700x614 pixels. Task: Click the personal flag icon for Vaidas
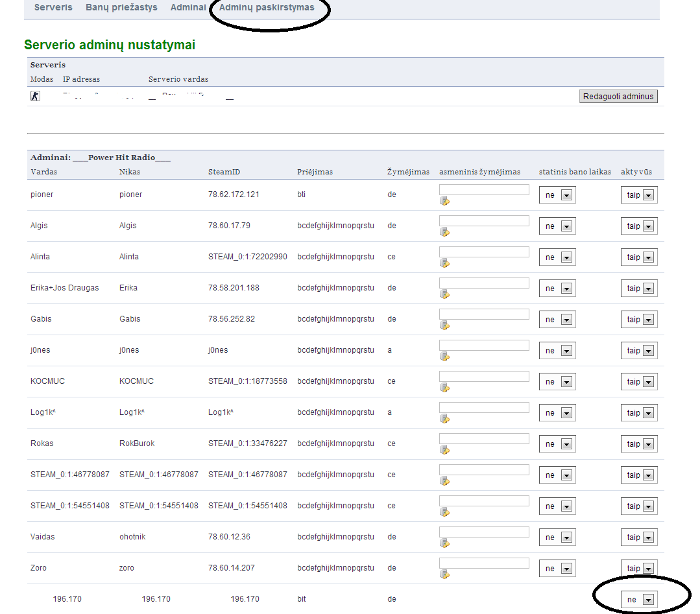pyautogui.click(x=444, y=543)
